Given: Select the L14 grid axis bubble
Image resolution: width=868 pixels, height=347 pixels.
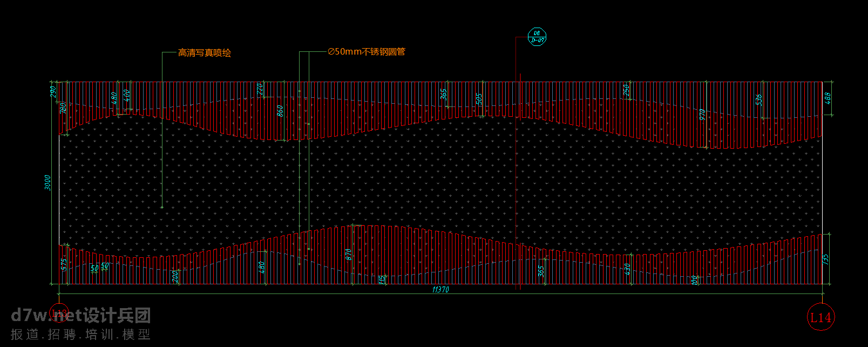Looking at the screenshot, I should (x=820, y=318).
